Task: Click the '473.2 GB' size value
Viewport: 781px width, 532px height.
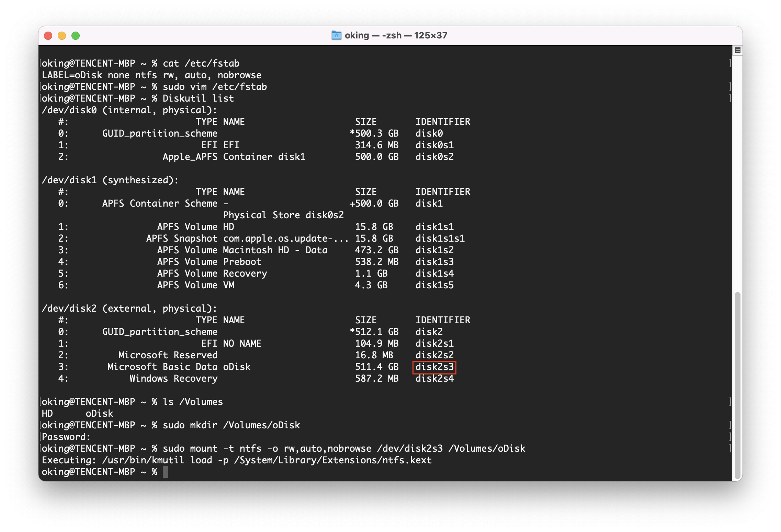Action: [x=377, y=250]
